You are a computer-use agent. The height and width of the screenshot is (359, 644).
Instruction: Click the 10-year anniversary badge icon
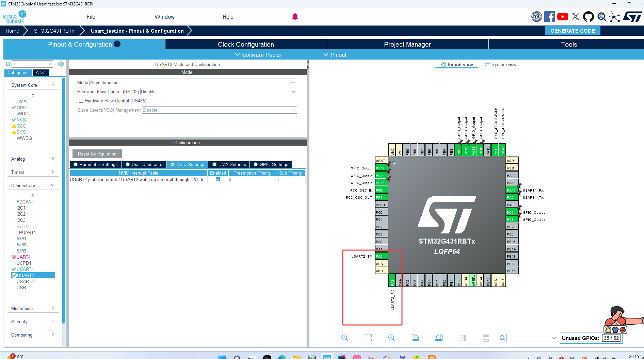click(537, 17)
